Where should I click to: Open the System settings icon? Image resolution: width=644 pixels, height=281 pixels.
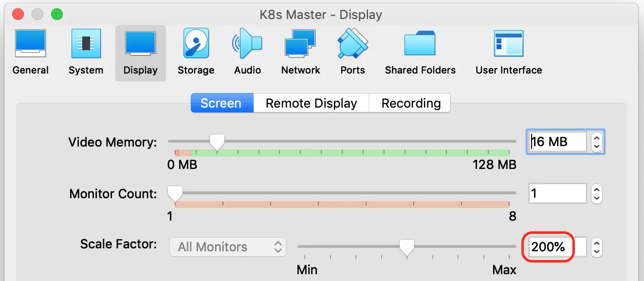click(x=86, y=52)
